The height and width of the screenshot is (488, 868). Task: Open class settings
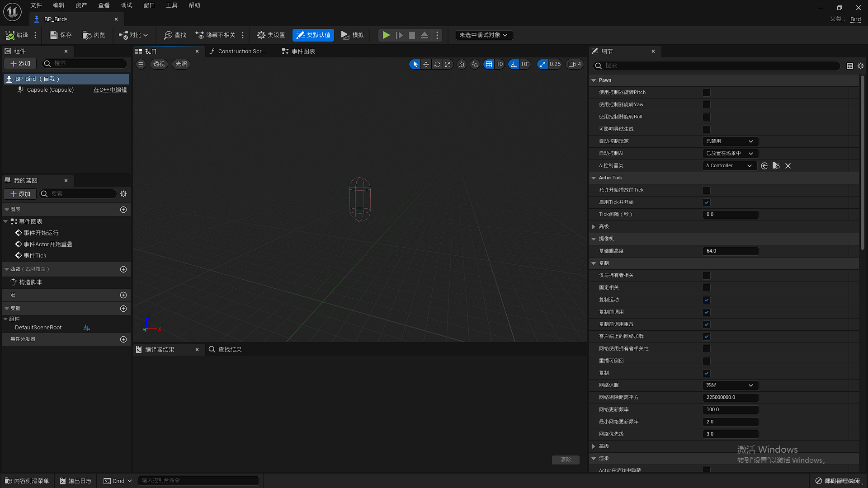pos(270,35)
